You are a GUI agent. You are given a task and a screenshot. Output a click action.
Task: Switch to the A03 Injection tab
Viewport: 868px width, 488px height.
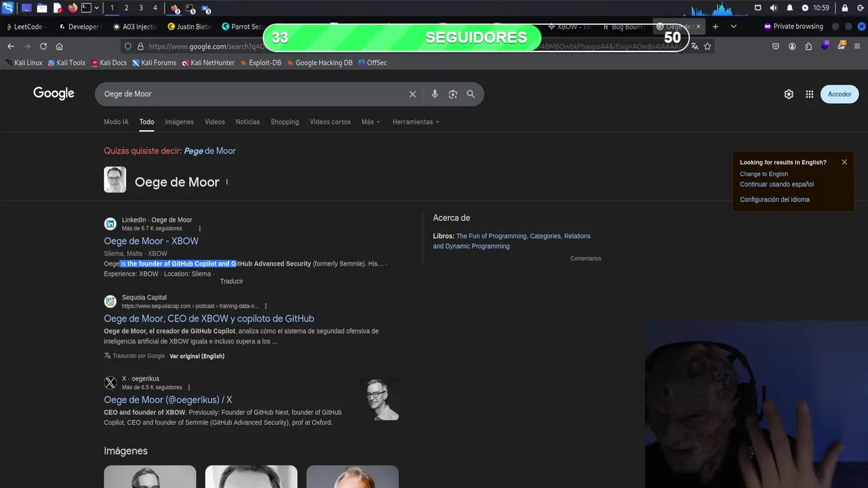[x=134, y=26]
